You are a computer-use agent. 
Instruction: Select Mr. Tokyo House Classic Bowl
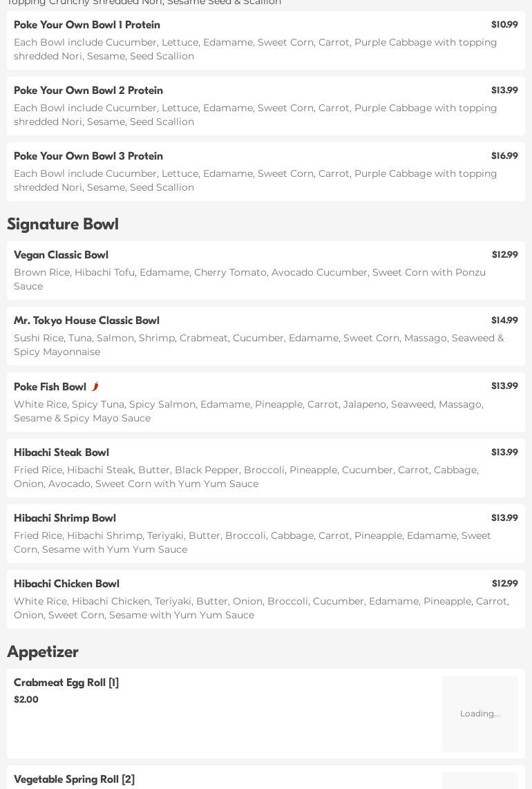[86, 321]
